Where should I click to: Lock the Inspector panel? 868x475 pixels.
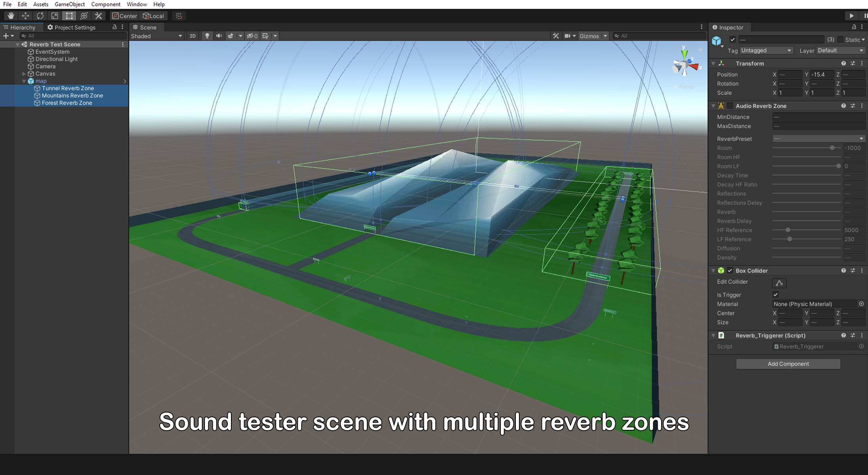pyautogui.click(x=854, y=27)
